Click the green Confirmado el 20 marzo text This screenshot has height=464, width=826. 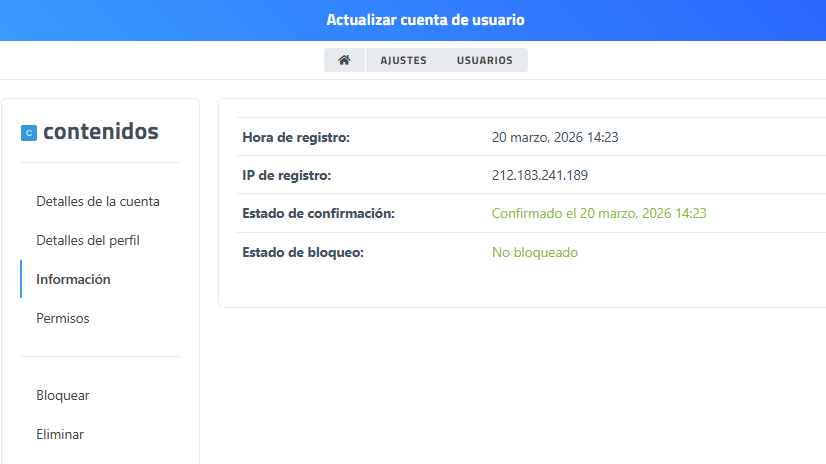pyautogui.click(x=599, y=213)
